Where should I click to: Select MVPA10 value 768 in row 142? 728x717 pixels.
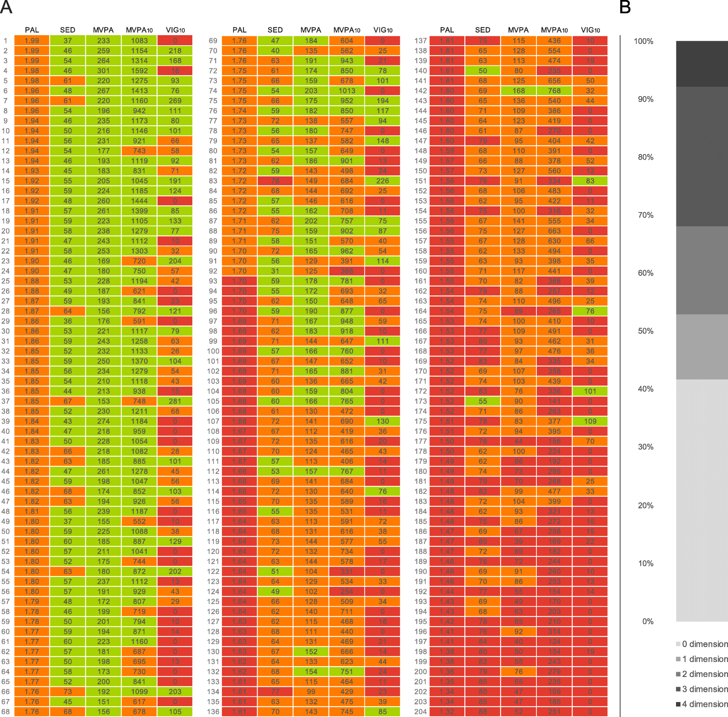[x=554, y=91]
